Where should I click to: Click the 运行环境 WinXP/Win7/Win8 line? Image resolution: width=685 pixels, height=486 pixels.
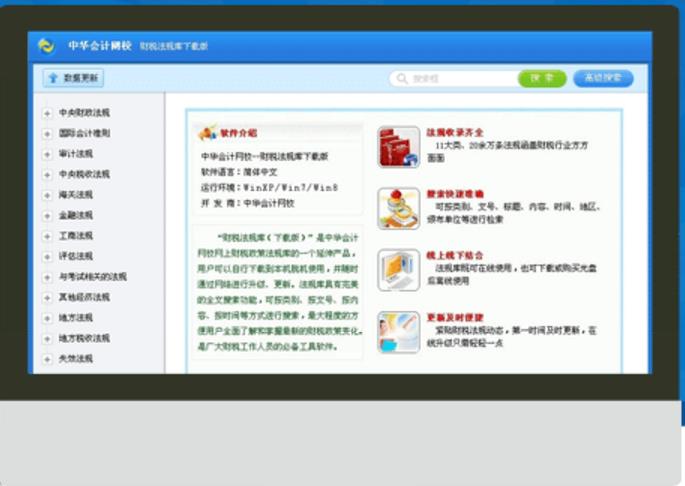[269, 188]
